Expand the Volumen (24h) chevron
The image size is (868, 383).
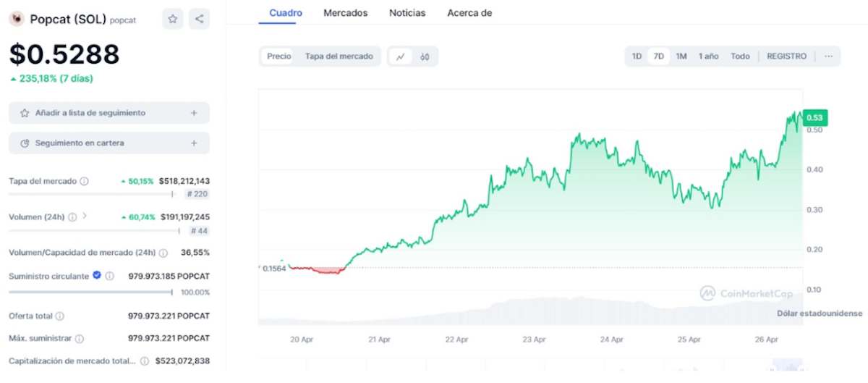[84, 216]
